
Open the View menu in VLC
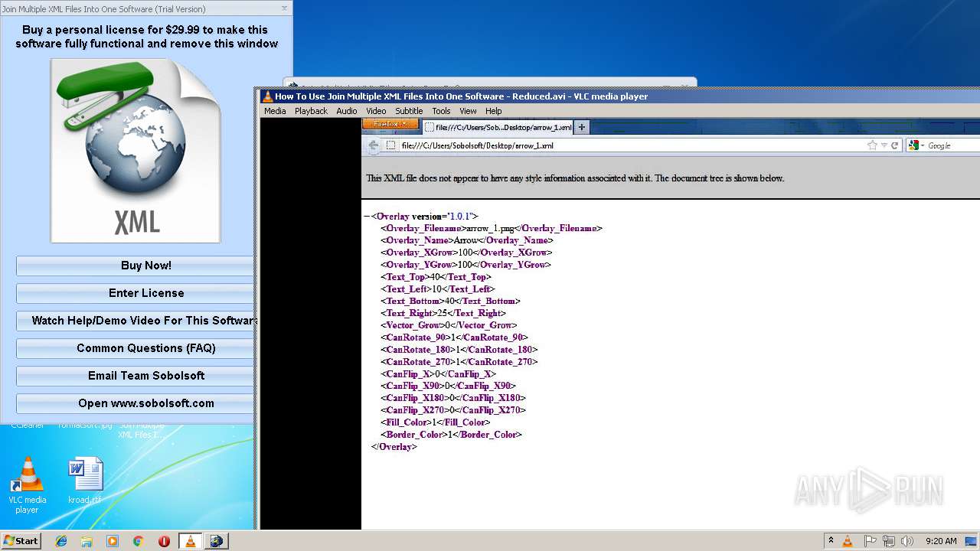click(x=468, y=111)
